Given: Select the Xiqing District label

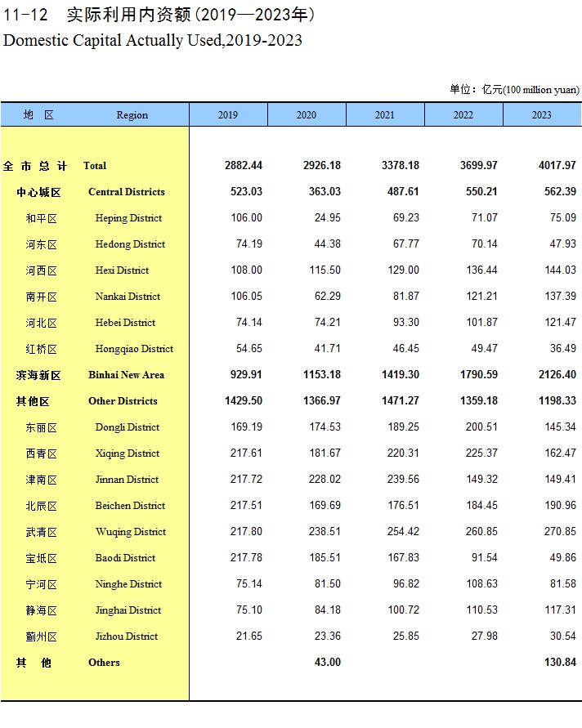Looking at the screenshot, I should 128,453.
